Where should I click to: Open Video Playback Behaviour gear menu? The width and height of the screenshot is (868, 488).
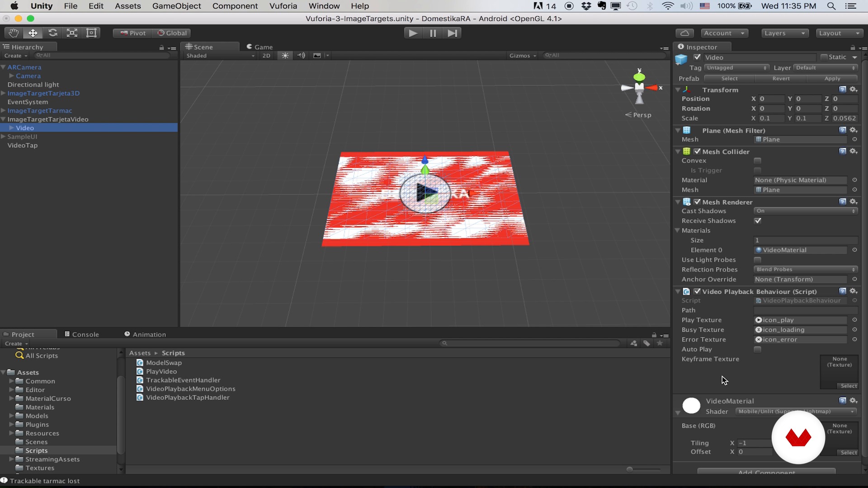tap(854, 291)
